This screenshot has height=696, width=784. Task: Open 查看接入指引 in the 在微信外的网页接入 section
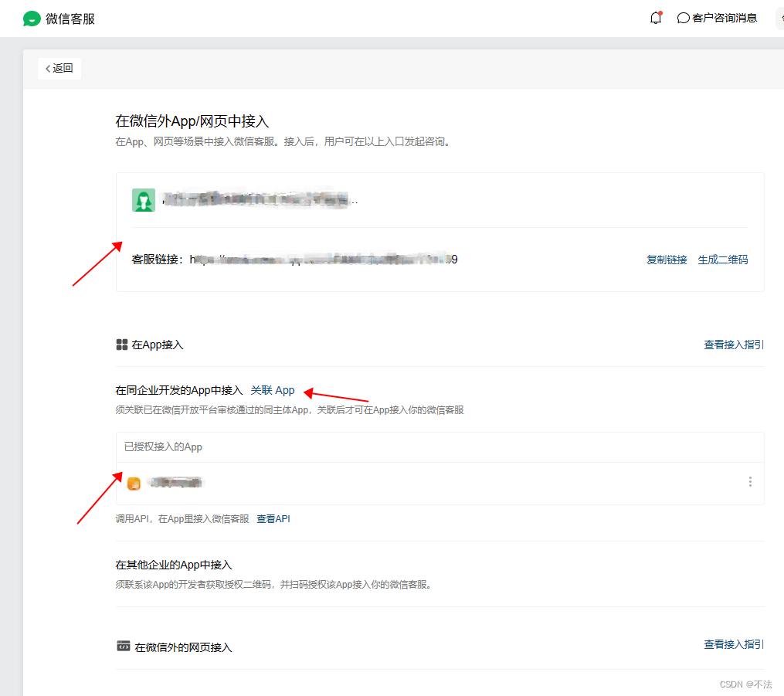coord(734,644)
